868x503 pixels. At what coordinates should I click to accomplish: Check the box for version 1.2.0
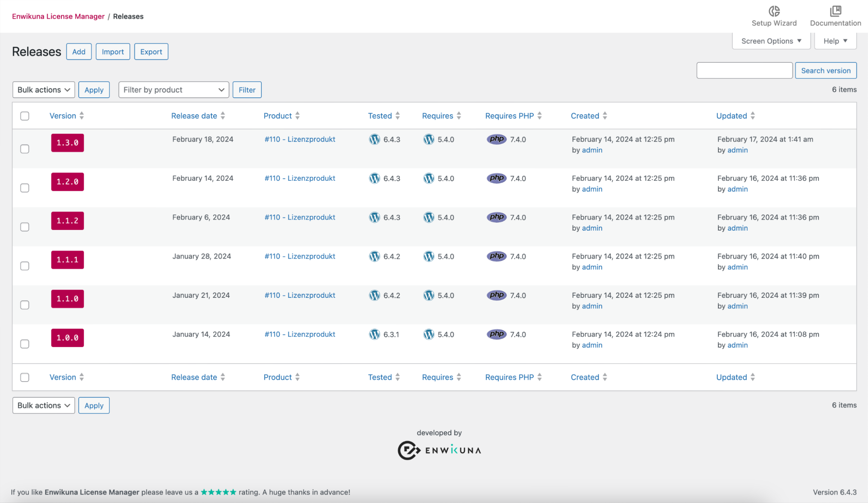pyautogui.click(x=25, y=188)
